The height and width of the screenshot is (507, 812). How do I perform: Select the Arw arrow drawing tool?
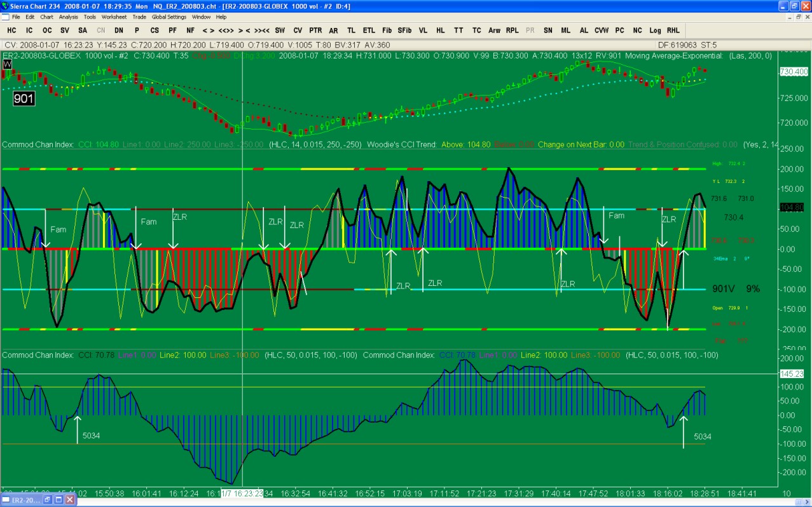pos(494,30)
